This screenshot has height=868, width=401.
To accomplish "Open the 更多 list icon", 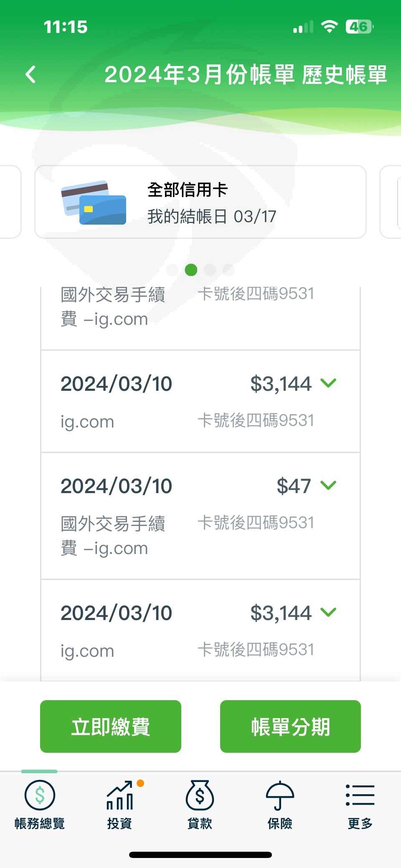I will 360,795.
